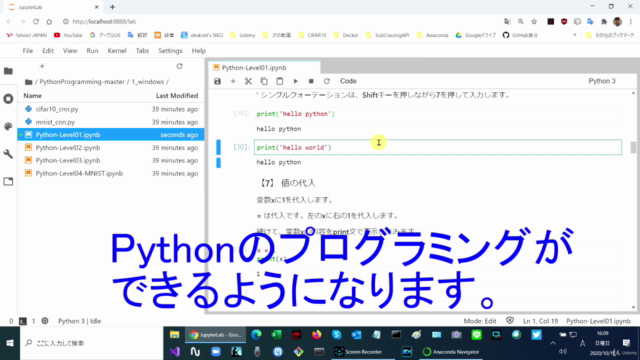
Task: Save the notebook with the disk icon
Action: (218, 81)
